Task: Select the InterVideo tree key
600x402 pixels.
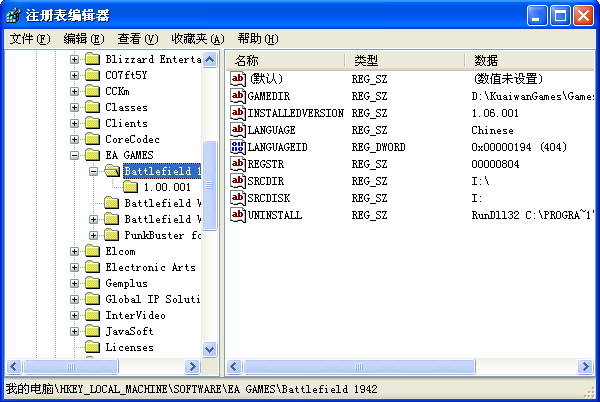Action: (x=135, y=315)
